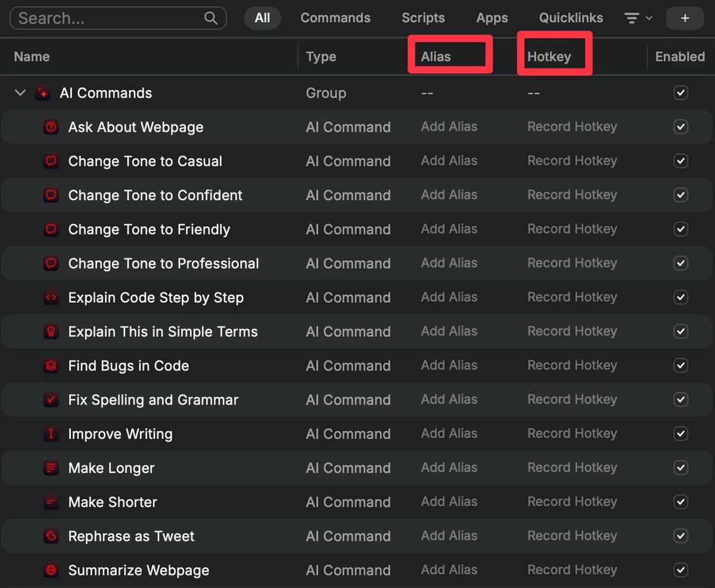Uncheck Enabled for Change Tone to Friendly
This screenshot has height=588, width=715.
(680, 229)
